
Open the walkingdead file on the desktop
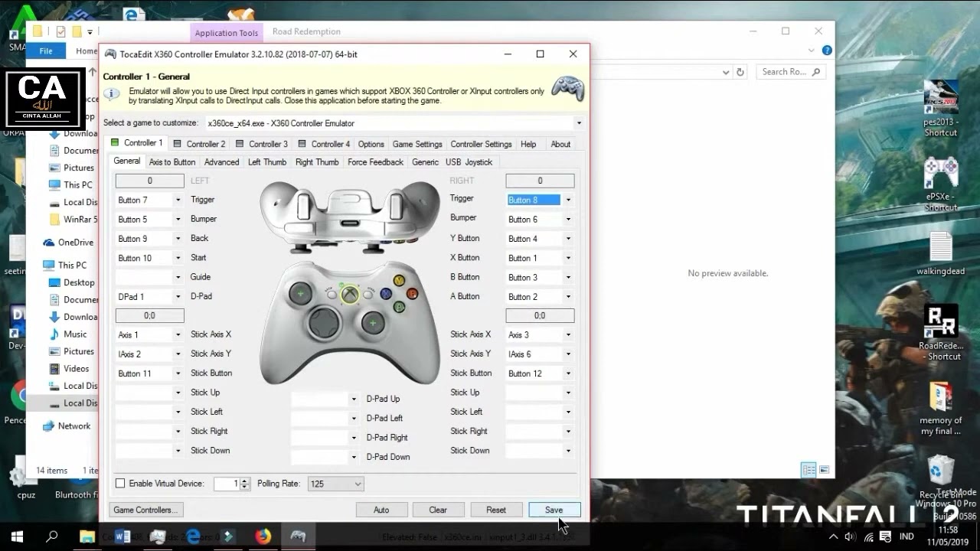pyautogui.click(x=940, y=253)
